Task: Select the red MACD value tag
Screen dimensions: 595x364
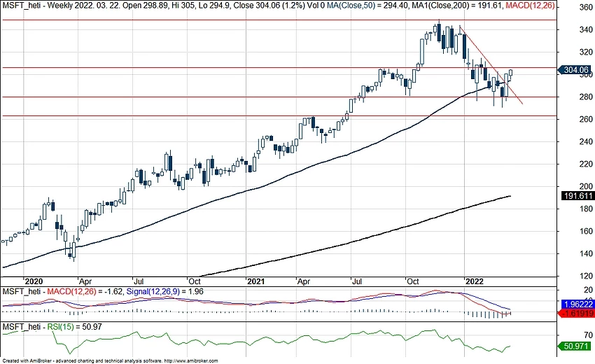Action: click(577, 316)
